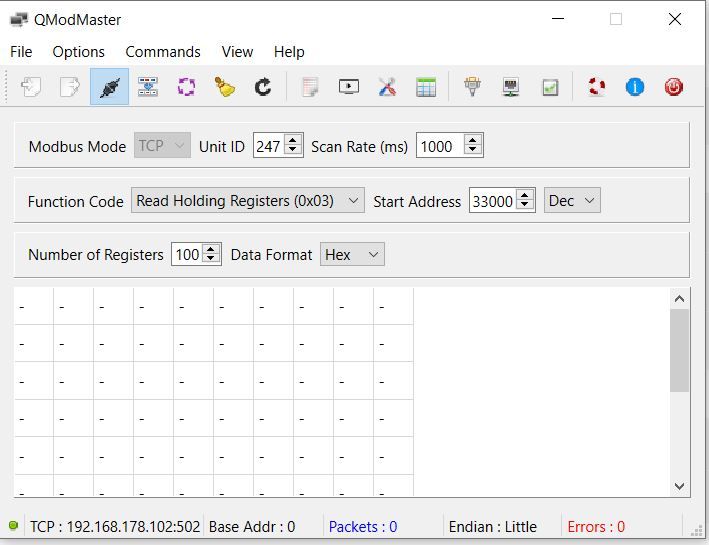Open the Dec address base dropdown
709x545 pixels.
coord(572,200)
